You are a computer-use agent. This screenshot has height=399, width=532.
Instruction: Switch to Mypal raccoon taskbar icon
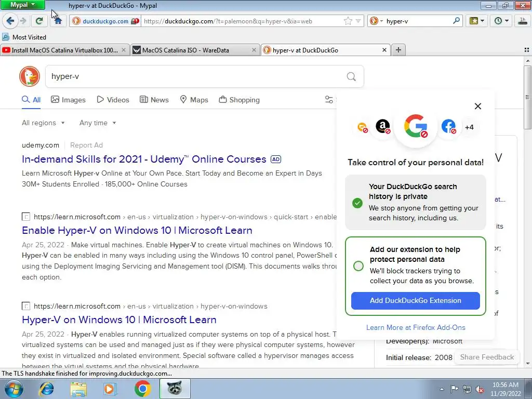[175, 389]
